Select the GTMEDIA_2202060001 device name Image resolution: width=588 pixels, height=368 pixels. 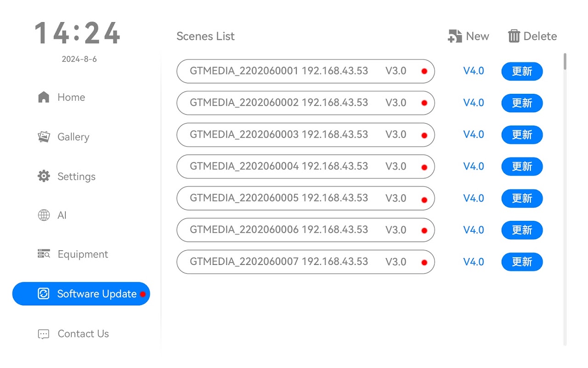click(244, 71)
